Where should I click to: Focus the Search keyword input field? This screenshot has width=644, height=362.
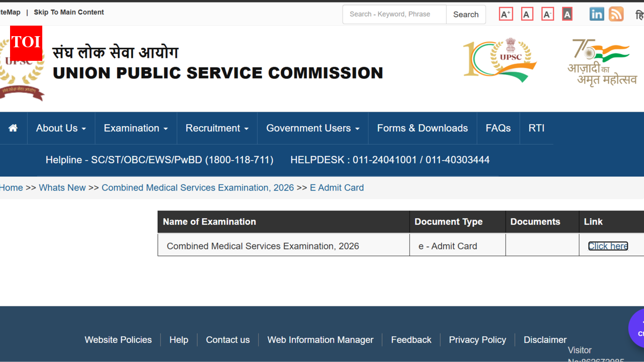394,15
